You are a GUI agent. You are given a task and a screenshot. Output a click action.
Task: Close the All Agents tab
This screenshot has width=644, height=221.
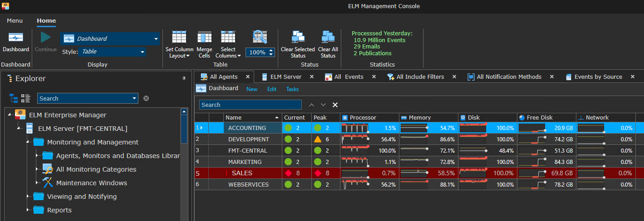247,77
